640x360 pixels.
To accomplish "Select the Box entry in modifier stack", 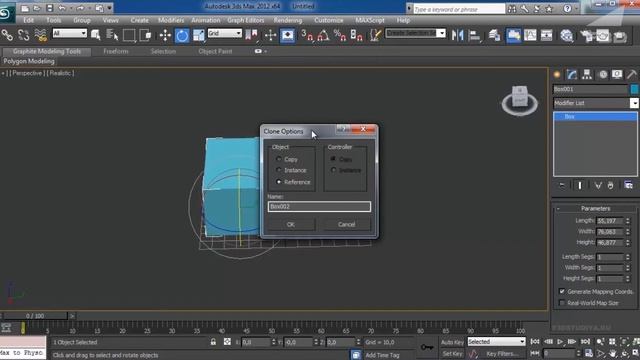I will (595, 117).
